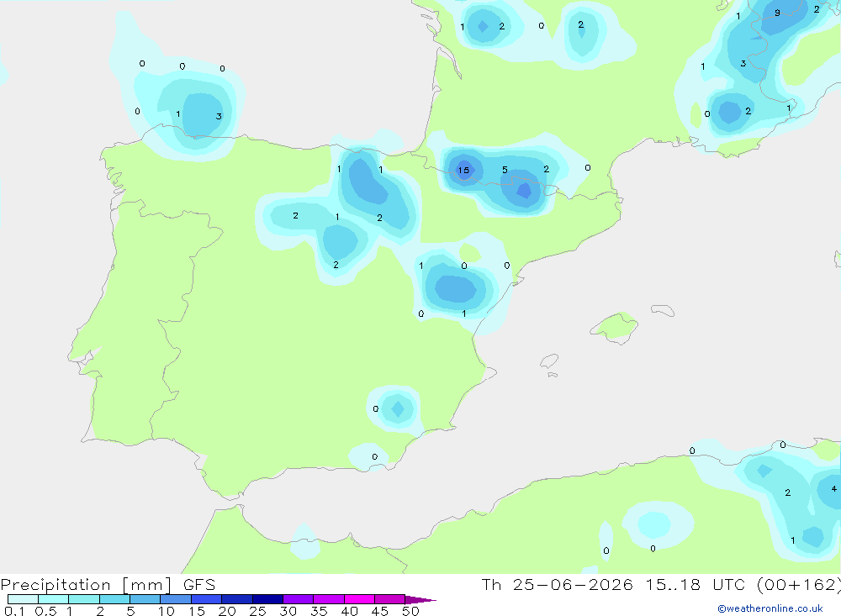Click the '25' legend scale label

258,611
